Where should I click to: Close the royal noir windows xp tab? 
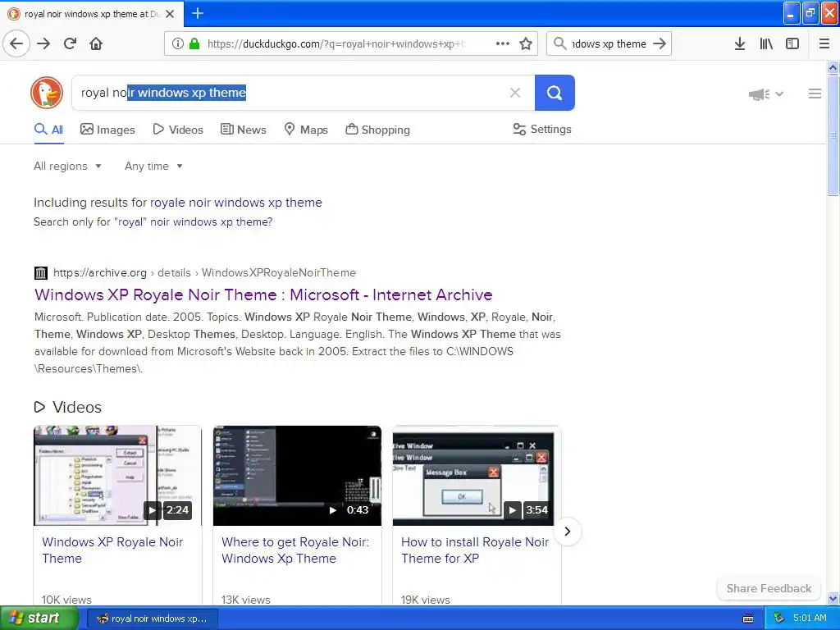[170, 14]
